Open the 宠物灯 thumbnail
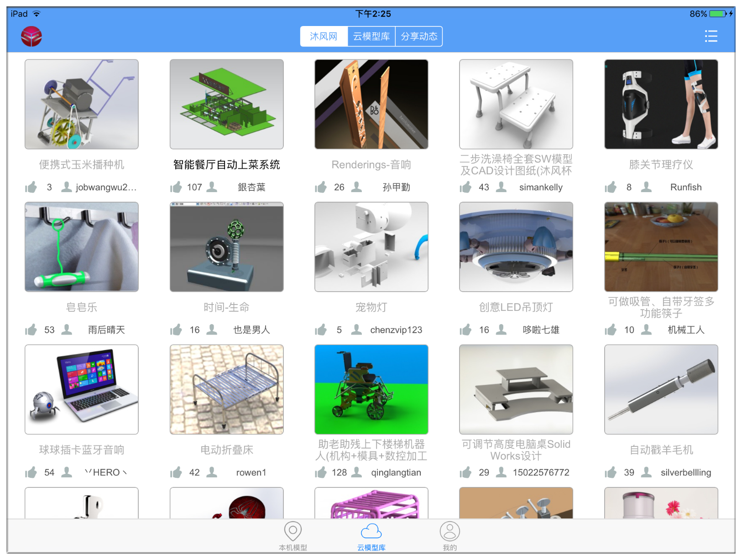Screen dimensions: 742x560 tap(371, 247)
